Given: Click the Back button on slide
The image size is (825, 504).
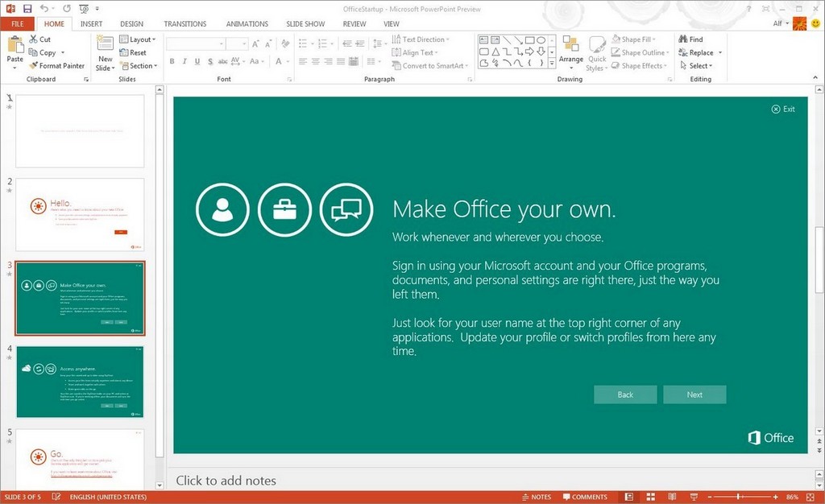Looking at the screenshot, I should click(x=625, y=395).
